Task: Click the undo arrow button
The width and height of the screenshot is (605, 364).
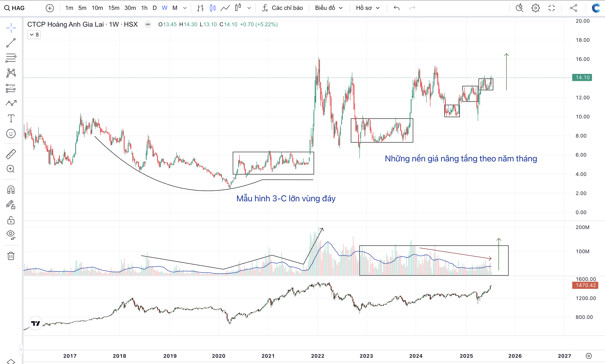Action: pyautogui.click(x=396, y=8)
